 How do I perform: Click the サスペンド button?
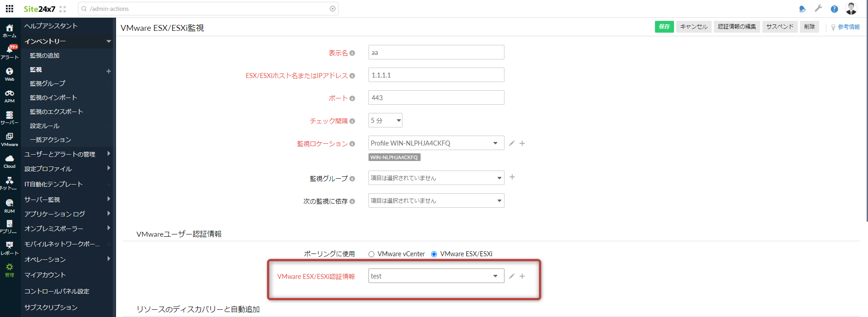tap(780, 27)
